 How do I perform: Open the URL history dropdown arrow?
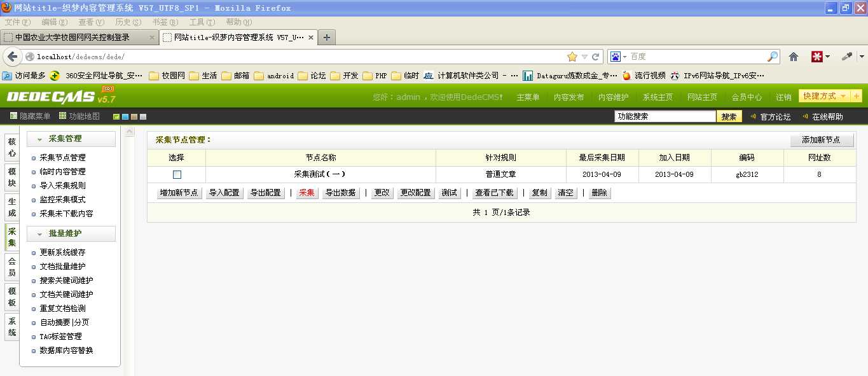coord(584,57)
